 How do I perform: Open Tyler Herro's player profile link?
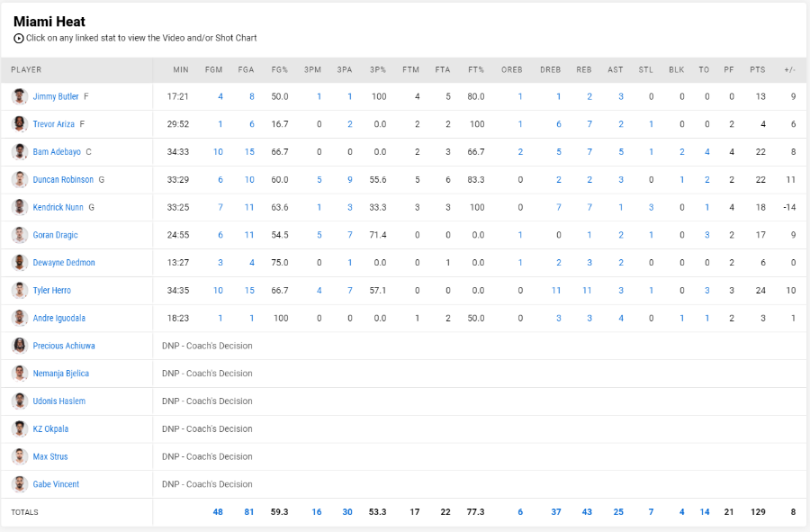tap(51, 290)
